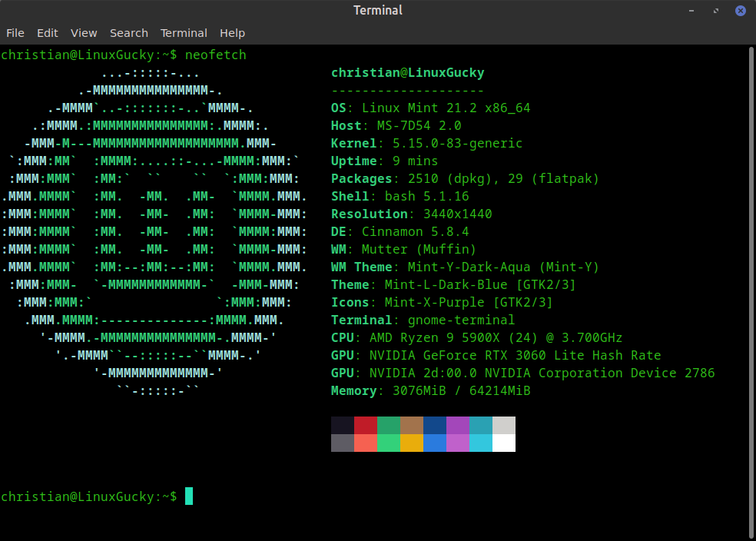Click the red color block in palette
756x541 pixels.
coord(366,425)
